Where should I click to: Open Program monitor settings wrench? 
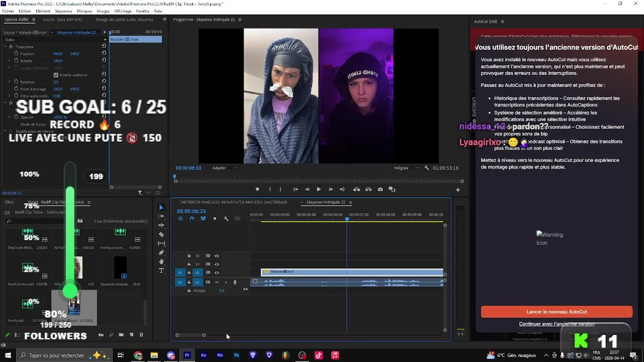(x=427, y=168)
